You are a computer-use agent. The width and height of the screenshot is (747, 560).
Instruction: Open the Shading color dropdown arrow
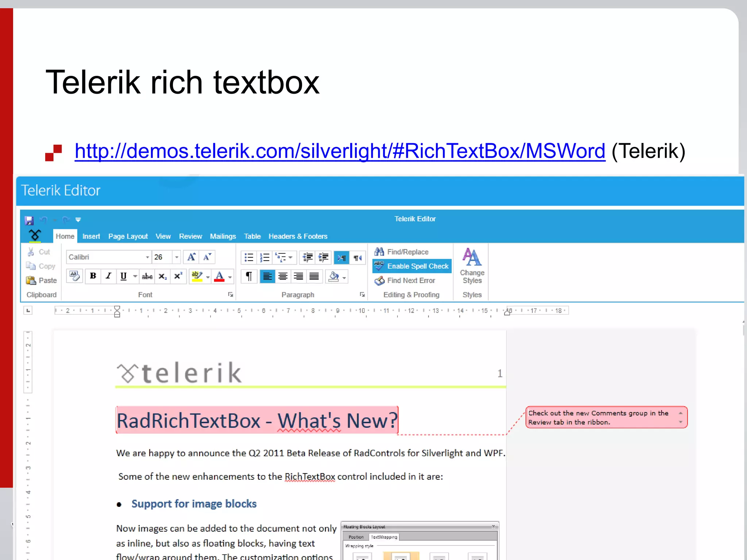pos(344,277)
